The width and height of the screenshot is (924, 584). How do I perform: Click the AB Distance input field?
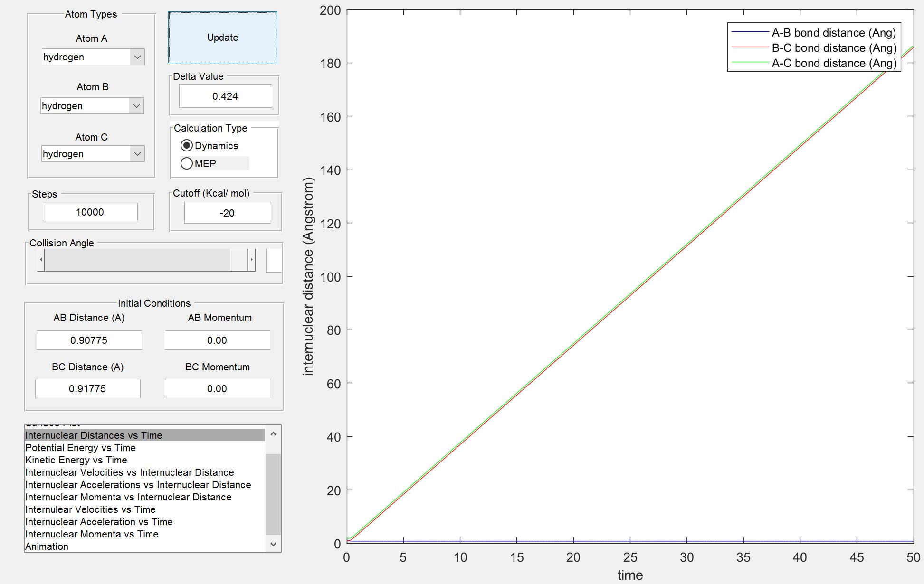pyautogui.click(x=89, y=340)
